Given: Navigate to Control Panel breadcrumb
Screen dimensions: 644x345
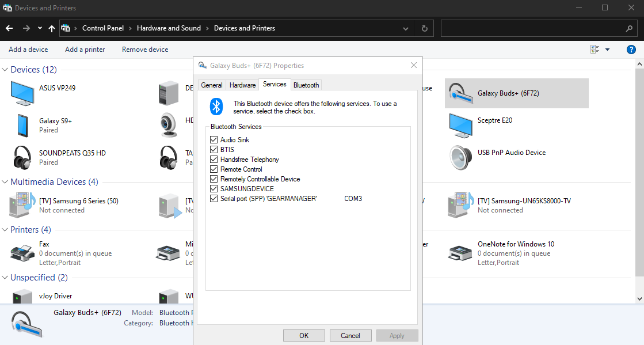Looking at the screenshot, I should coord(103,28).
